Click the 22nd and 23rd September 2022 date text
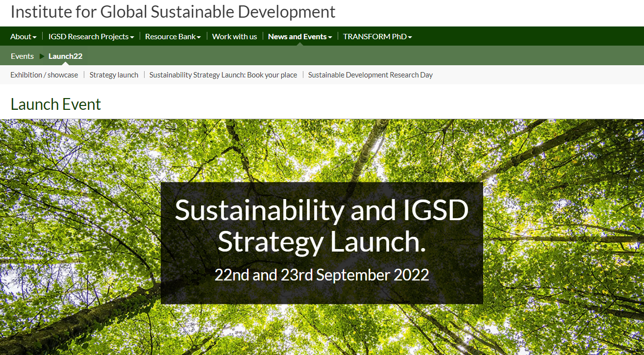The height and width of the screenshot is (355, 644). coord(322,275)
